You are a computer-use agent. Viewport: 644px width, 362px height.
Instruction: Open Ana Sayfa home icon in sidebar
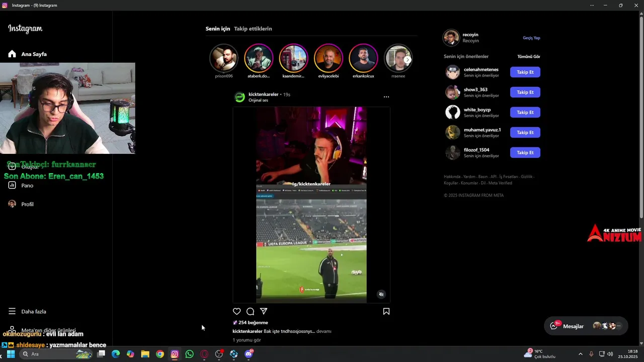pyautogui.click(x=12, y=54)
